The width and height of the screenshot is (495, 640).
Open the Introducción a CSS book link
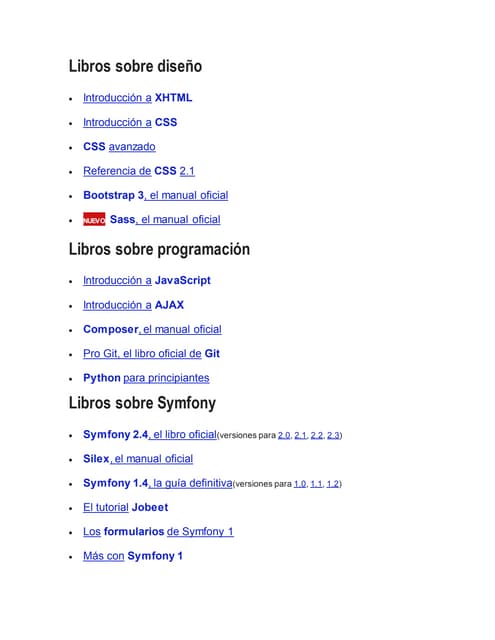tap(130, 122)
